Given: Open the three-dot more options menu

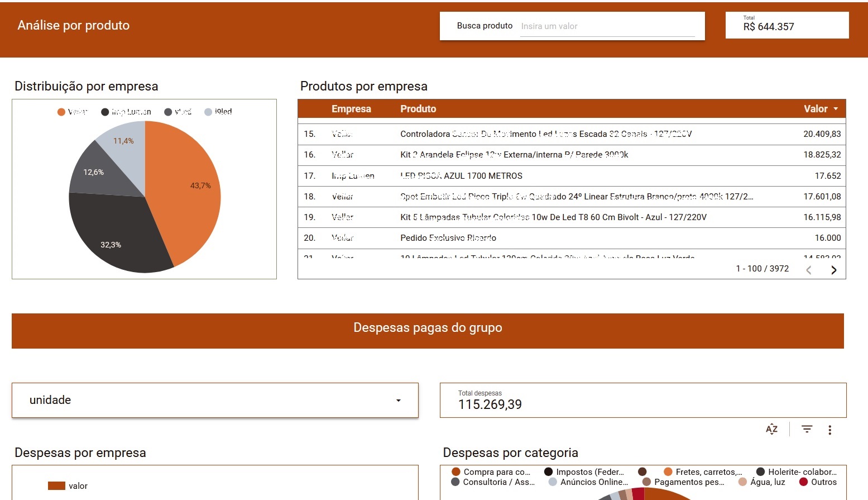Looking at the screenshot, I should pyautogui.click(x=830, y=430).
